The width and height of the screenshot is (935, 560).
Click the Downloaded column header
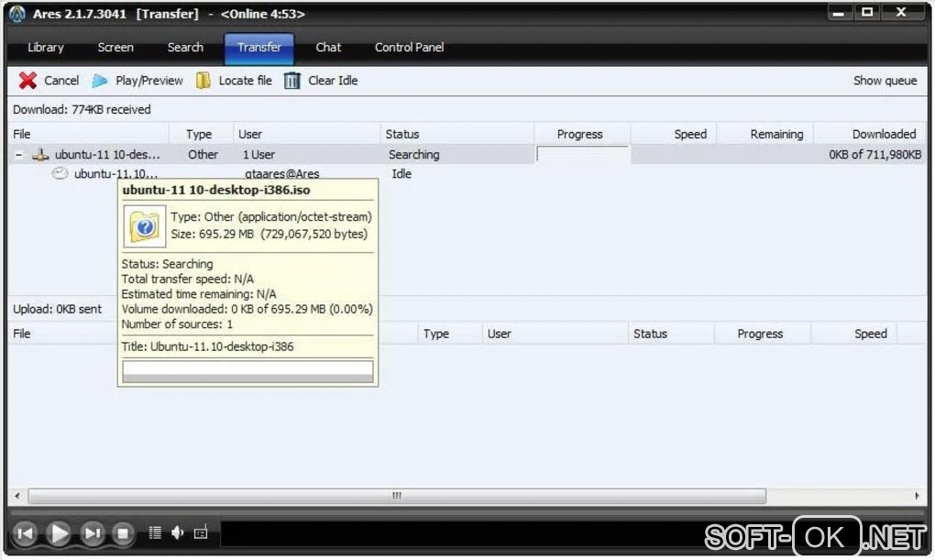[869, 134]
